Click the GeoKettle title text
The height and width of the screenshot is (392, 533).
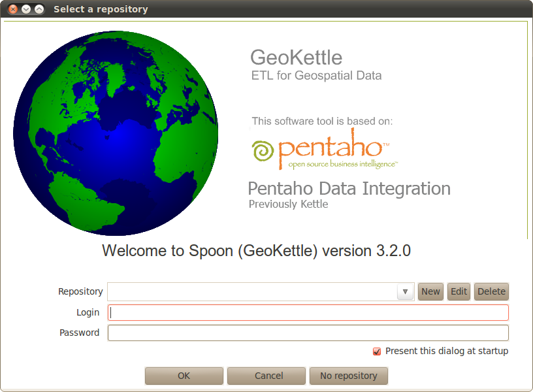pyautogui.click(x=296, y=57)
